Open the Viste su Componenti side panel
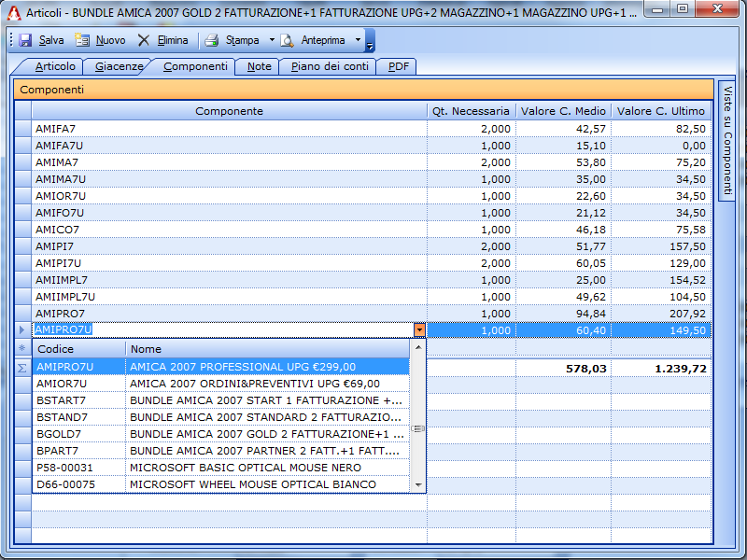 tap(726, 141)
